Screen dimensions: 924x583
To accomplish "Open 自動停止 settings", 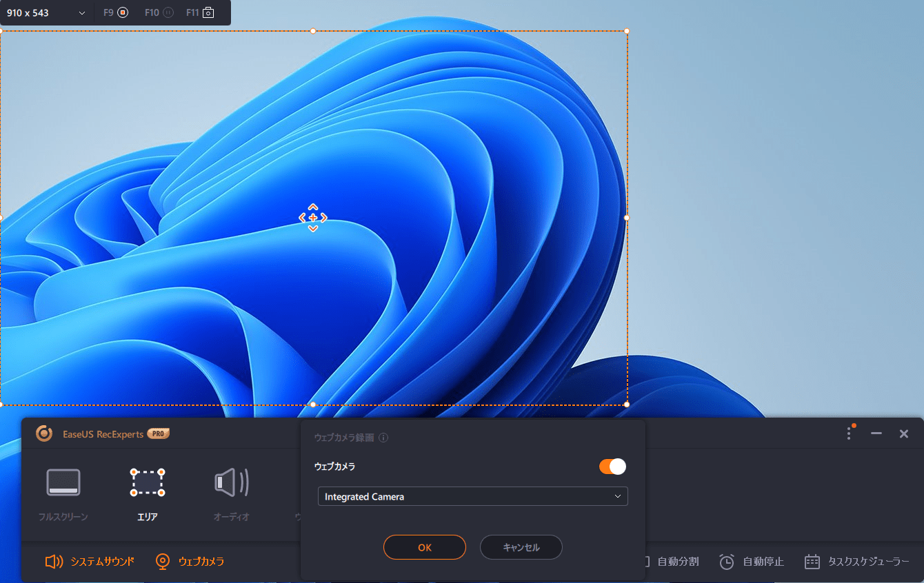I will [752, 562].
